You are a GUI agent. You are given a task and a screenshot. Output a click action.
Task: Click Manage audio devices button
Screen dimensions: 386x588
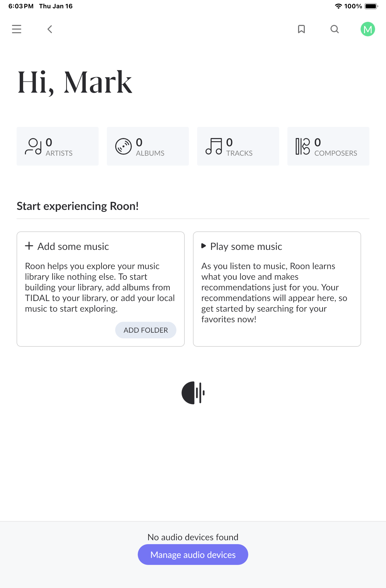[193, 555]
